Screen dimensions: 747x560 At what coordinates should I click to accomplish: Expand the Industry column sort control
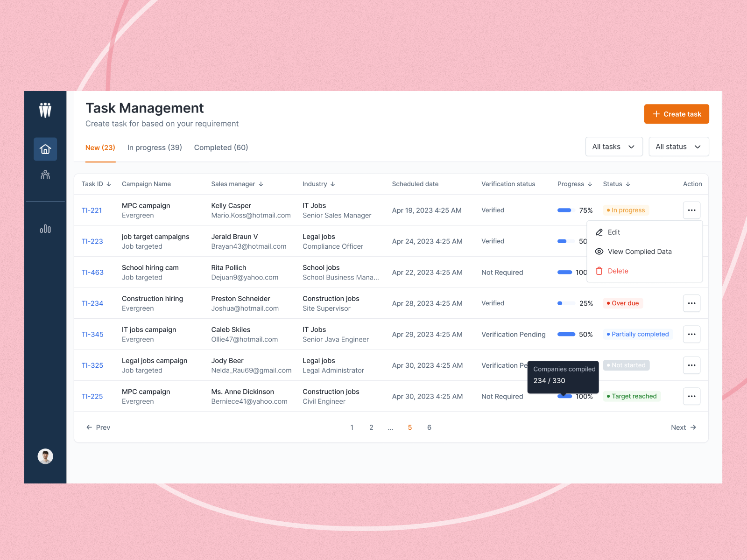coord(332,184)
